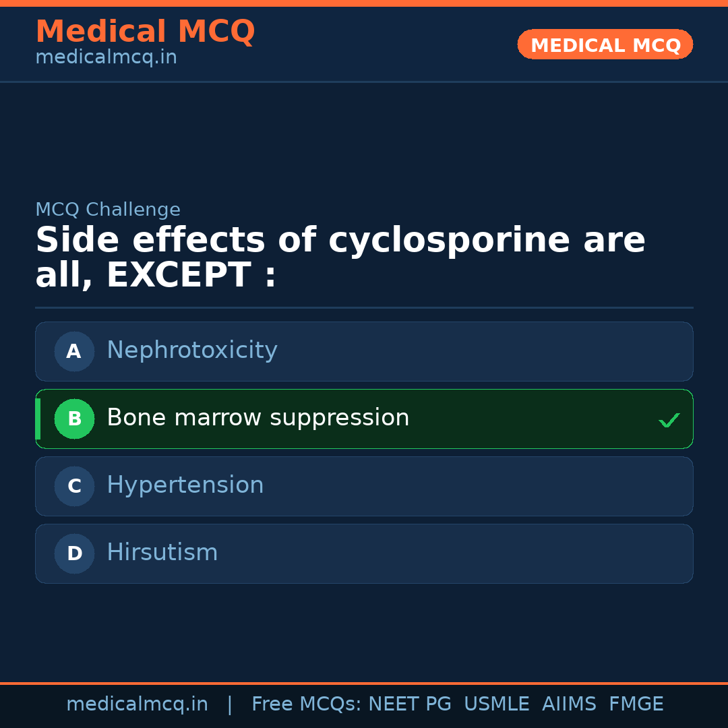Click the green checkmark on option B
Image resolution: width=728 pixels, height=728 pixels.
tap(669, 420)
